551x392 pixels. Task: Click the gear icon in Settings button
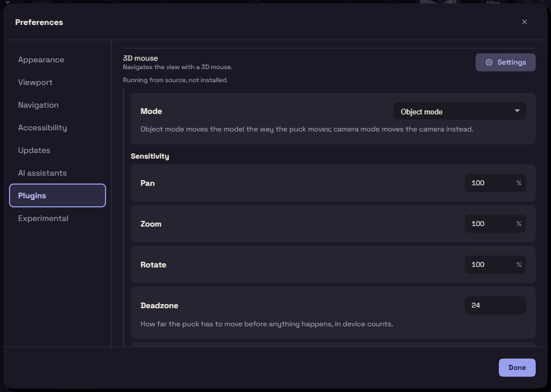coord(489,62)
